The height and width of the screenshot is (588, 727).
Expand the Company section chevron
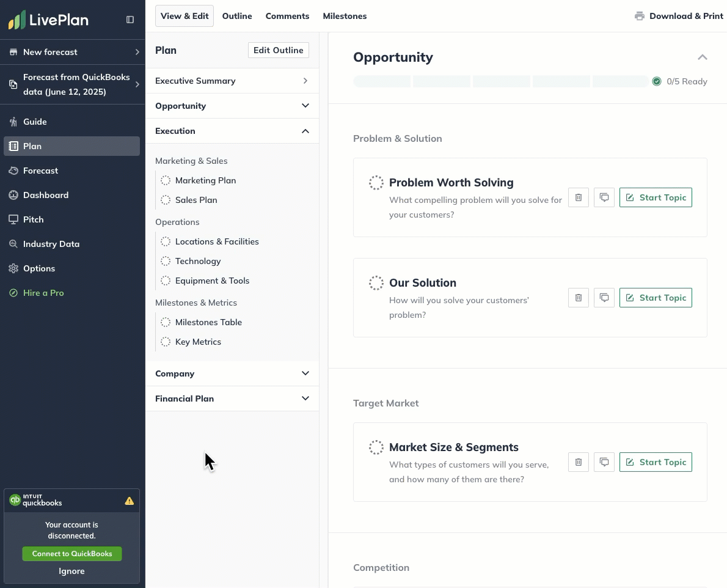tap(305, 373)
